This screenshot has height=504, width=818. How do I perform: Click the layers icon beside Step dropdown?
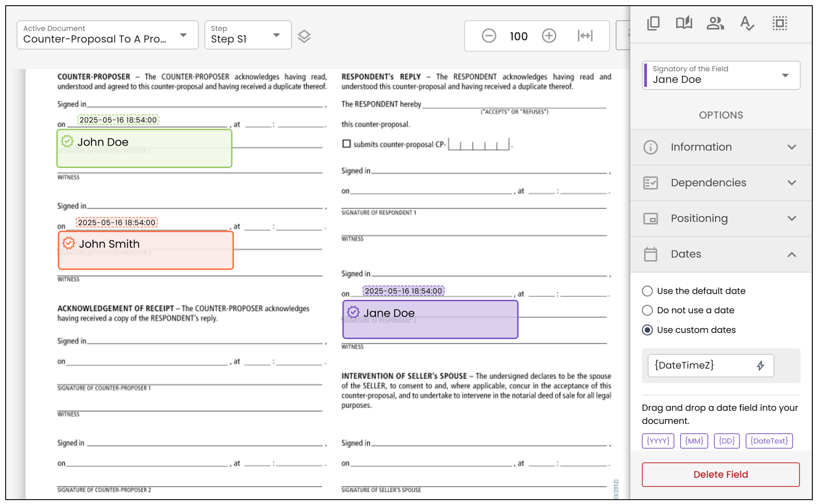(x=304, y=36)
